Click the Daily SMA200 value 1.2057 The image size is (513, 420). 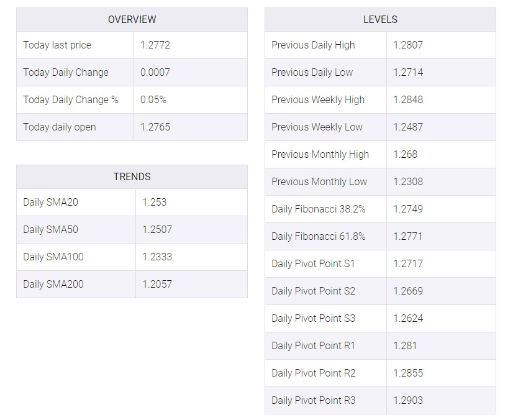pos(157,284)
